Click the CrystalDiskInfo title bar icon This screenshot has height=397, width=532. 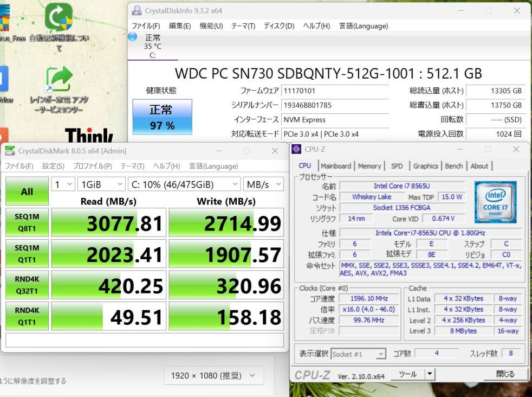click(136, 11)
